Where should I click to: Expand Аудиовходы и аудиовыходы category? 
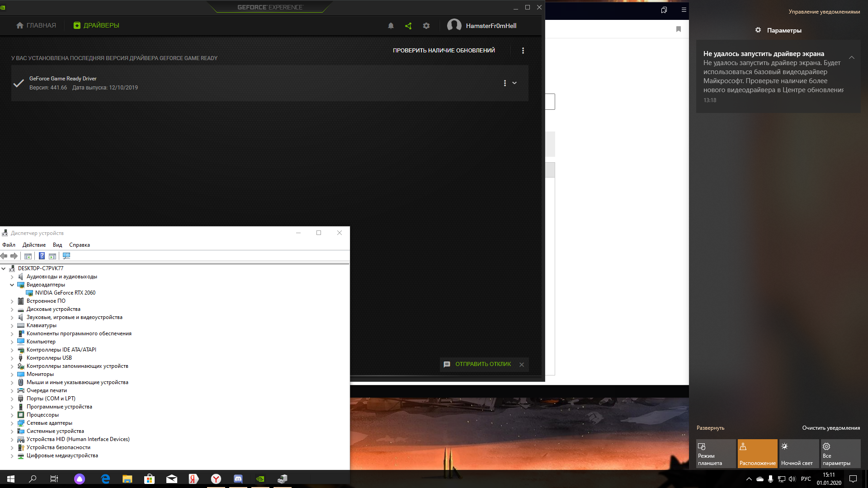[12, 277]
